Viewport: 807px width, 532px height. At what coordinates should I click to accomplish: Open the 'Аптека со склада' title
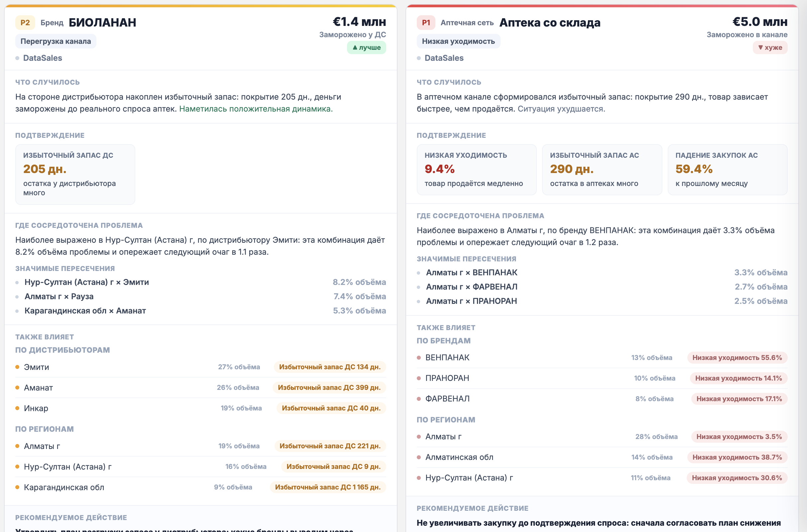(x=550, y=22)
